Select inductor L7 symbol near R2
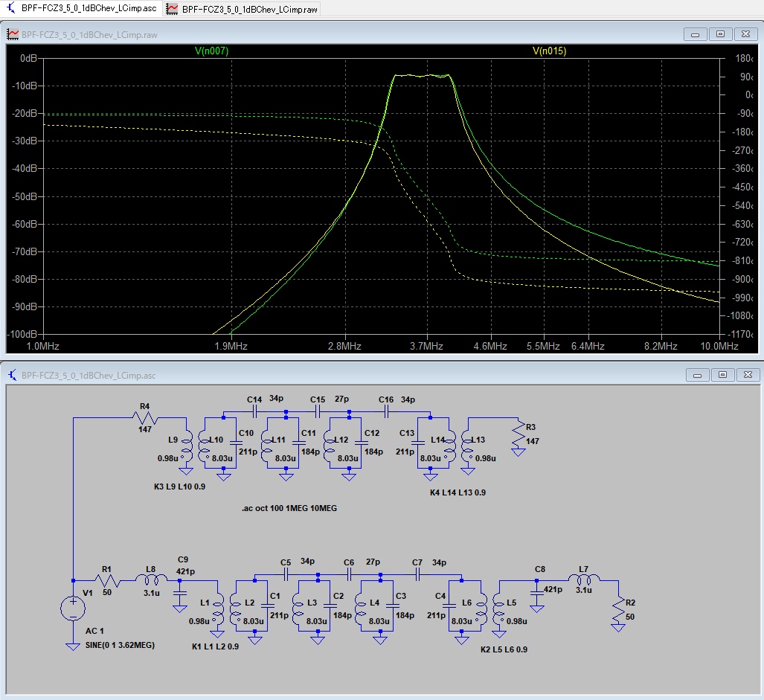Image resolution: width=764 pixels, height=700 pixels. [583, 580]
